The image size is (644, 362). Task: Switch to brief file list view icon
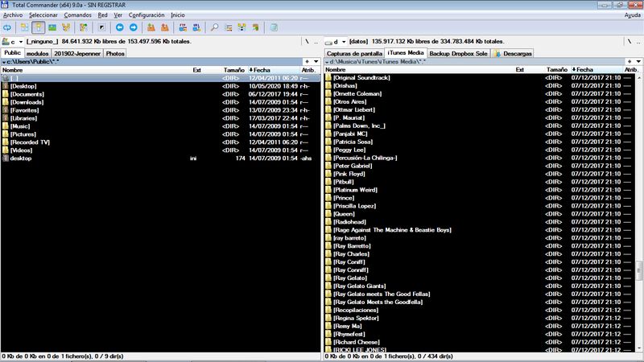coord(25,27)
